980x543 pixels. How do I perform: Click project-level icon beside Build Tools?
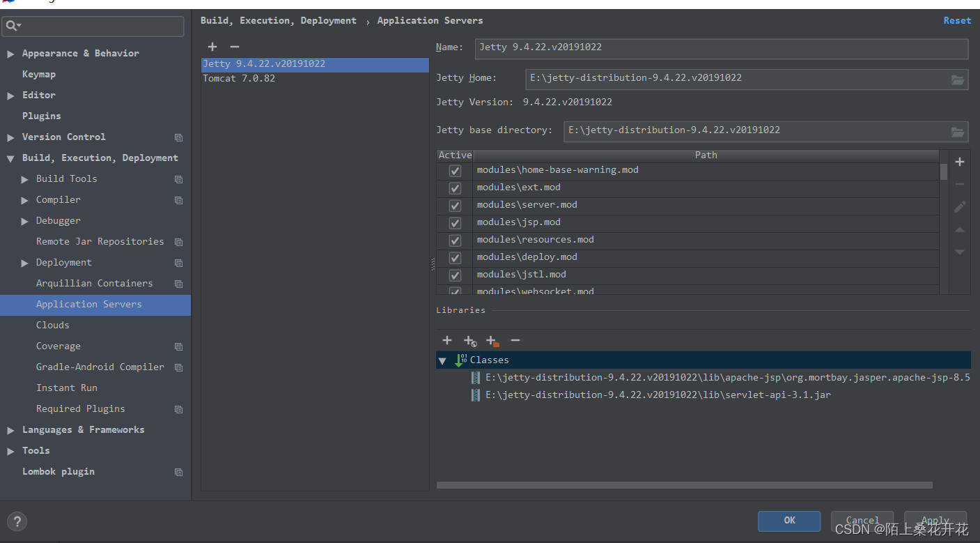[x=178, y=179]
